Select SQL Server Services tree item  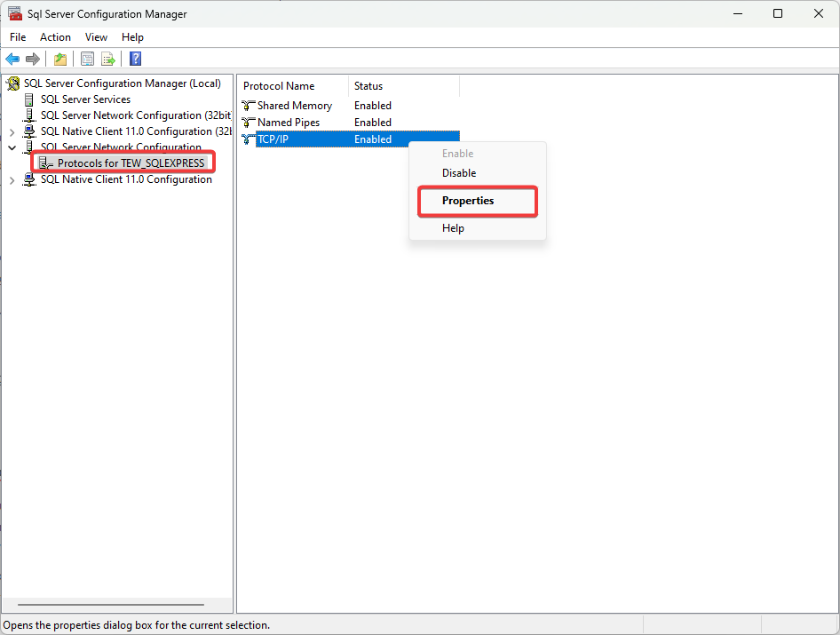(86, 99)
